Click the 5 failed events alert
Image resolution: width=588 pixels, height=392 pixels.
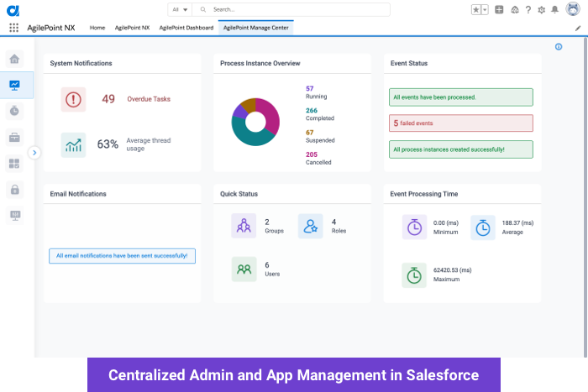click(x=460, y=123)
